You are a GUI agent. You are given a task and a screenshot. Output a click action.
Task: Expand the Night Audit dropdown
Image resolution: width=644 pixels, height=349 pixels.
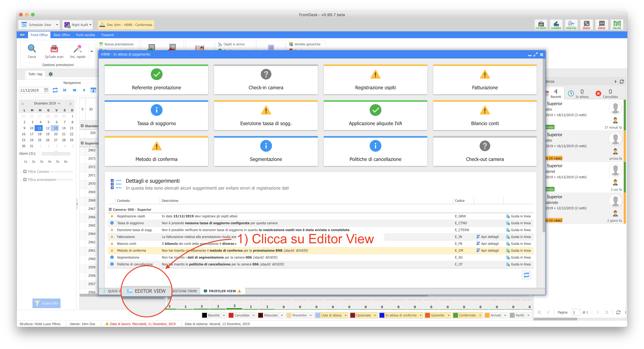coord(90,25)
